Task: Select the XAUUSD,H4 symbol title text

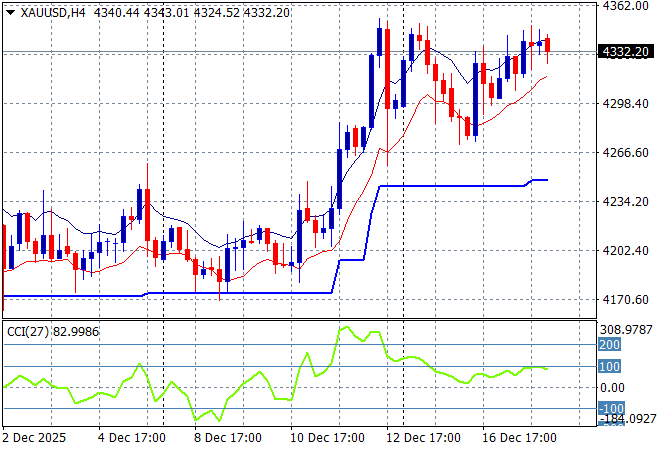Action: 51,11
